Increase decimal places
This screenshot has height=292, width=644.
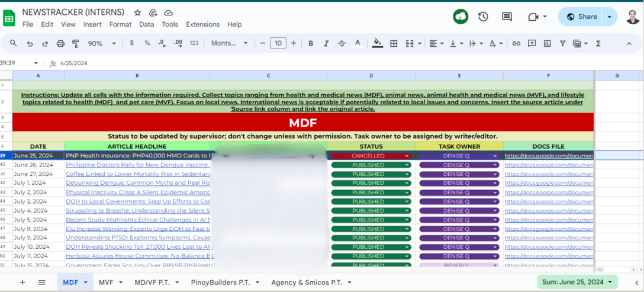(178, 43)
